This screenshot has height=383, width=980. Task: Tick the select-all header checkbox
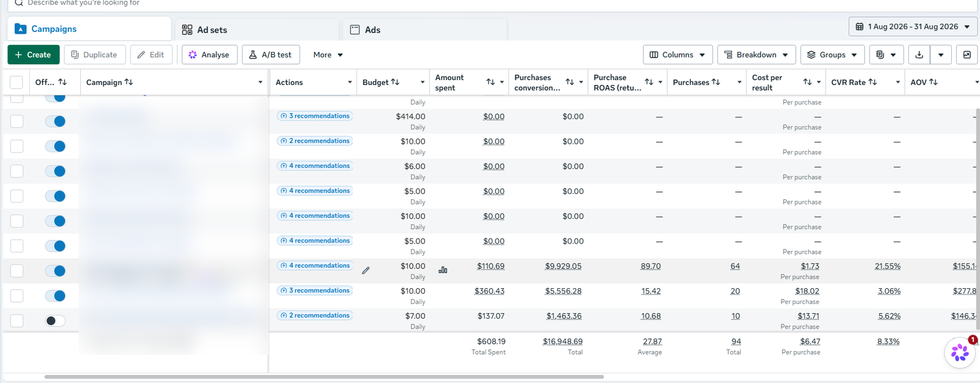17,82
